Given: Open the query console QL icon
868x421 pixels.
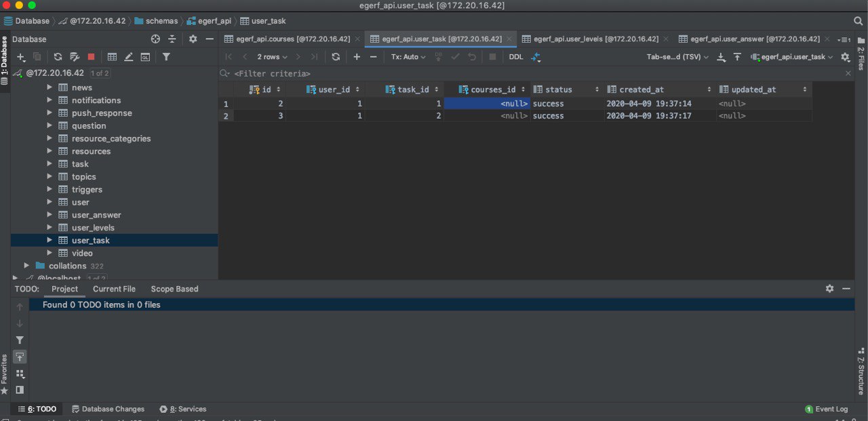Looking at the screenshot, I should point(145,57).
